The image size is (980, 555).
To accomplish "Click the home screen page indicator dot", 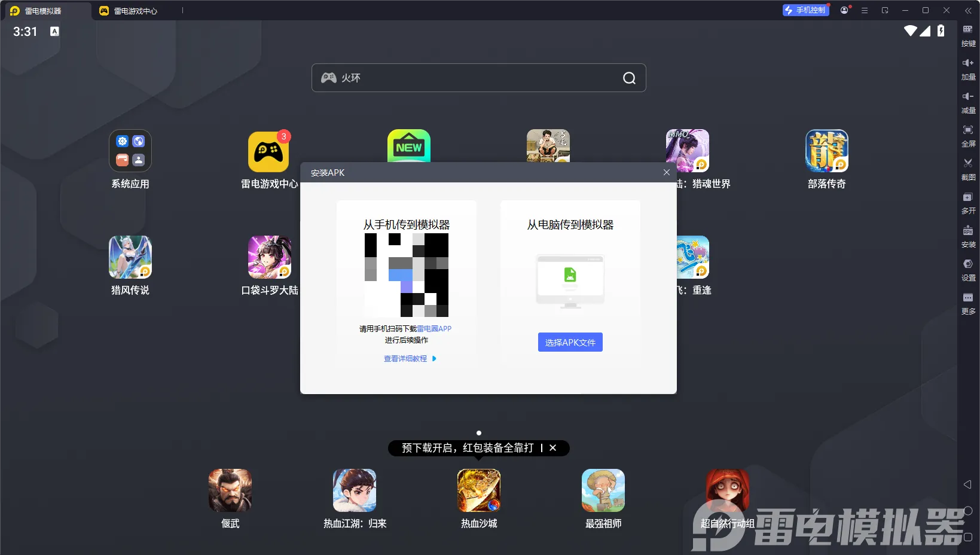I will click(x=479, y=433).
